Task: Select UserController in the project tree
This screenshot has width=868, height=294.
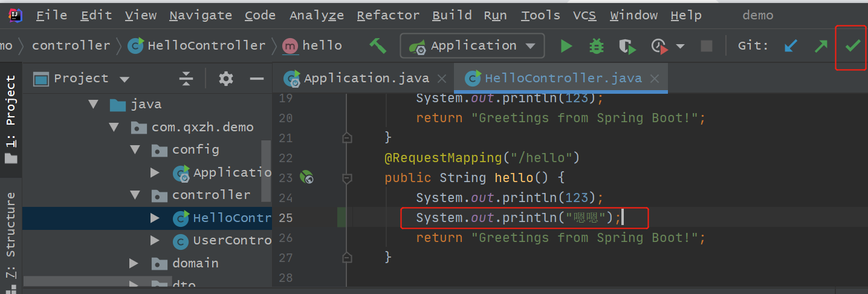Action: [232, 241]
